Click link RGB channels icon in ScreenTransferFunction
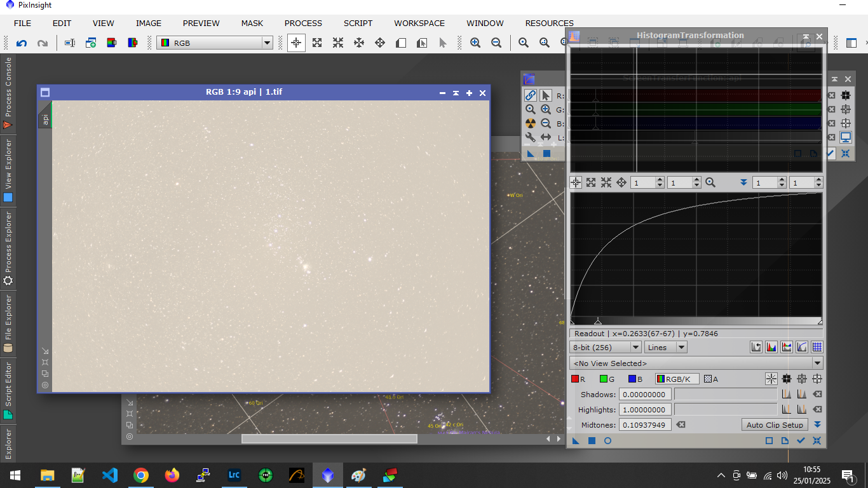Screen dimensions: 868x488 531,96
